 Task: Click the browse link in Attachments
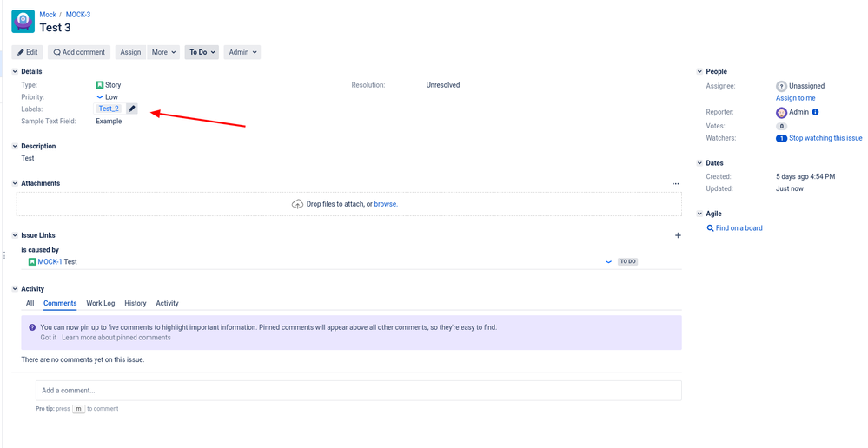coord(385,204)
